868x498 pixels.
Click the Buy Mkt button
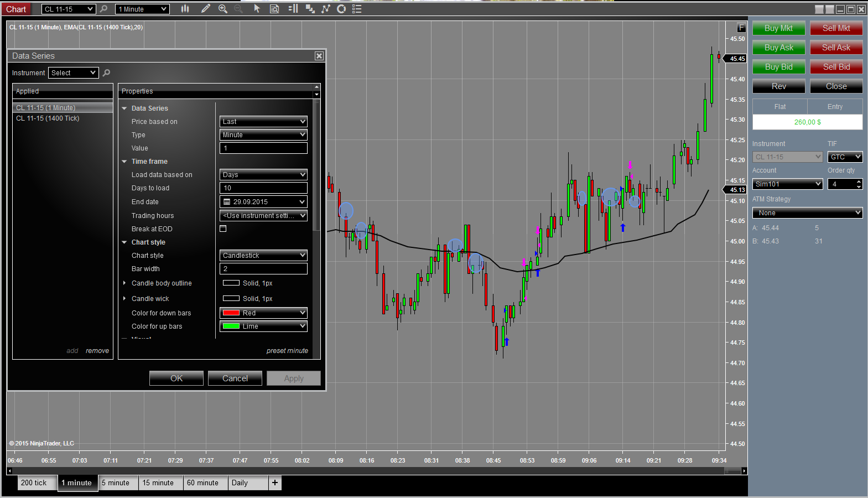[x=778, y=28]
